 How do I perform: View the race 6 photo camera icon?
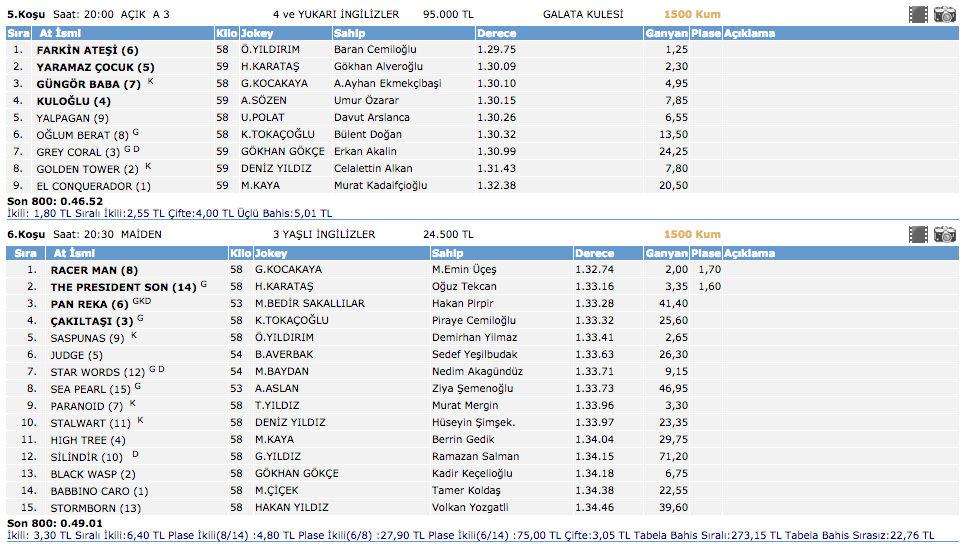[x=944, y=234]
